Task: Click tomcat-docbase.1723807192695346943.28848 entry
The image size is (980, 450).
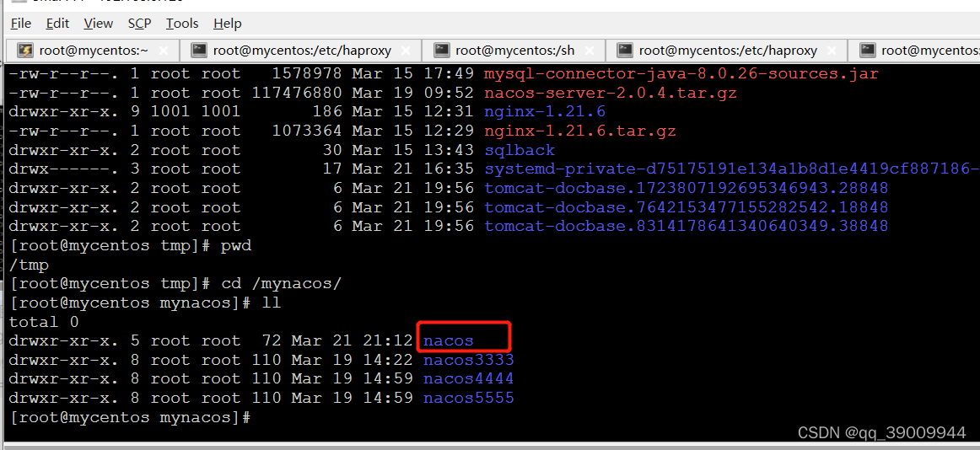Action: (687, 189)
